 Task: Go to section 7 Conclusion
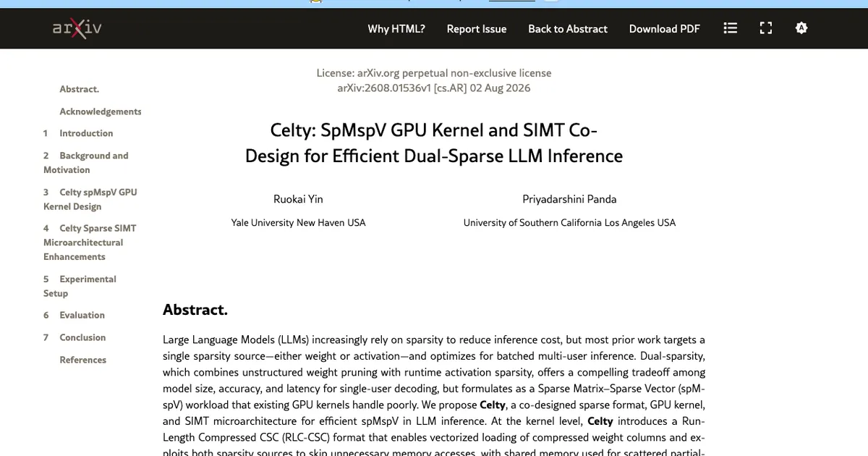pyautogui.click(x=75, y=337)
